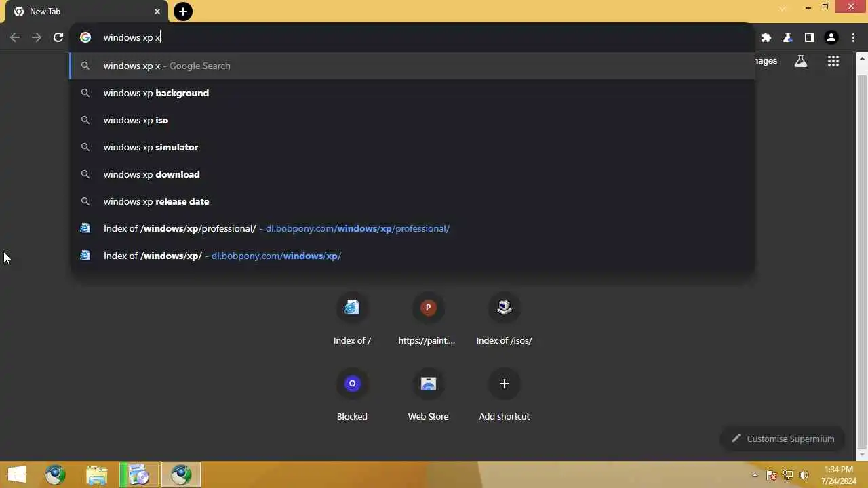Open the Extensions puzzle icon

pyautogui.click(x=766, y=37)
